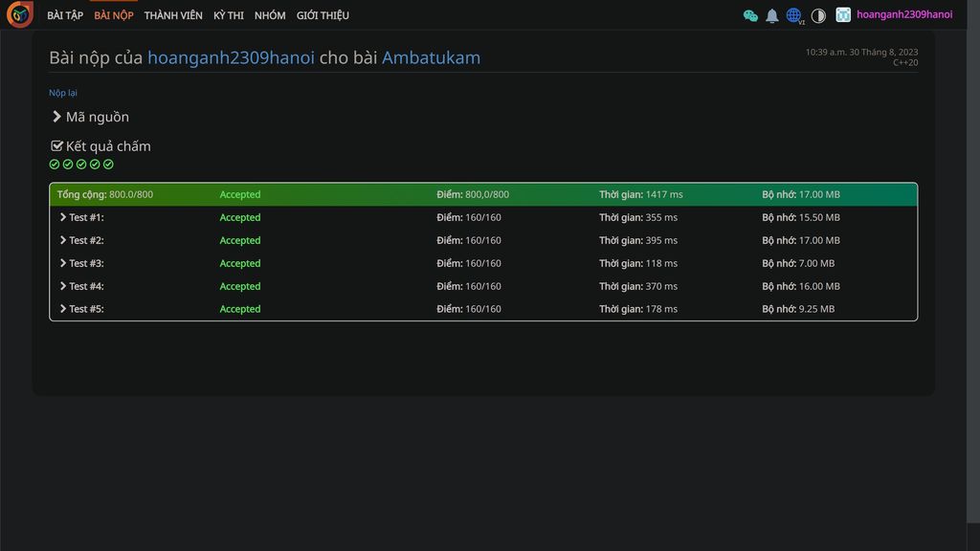Click Thời gian: 355 ms value
Image resolution: width=980 pixels, height=551 pixels.
(x=638, y=217)
